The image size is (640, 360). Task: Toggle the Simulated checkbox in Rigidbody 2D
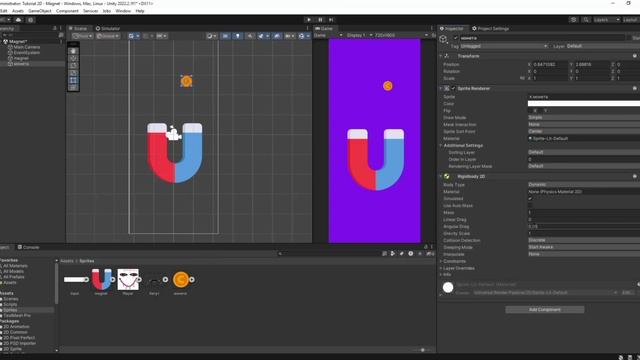pos(530,199)
